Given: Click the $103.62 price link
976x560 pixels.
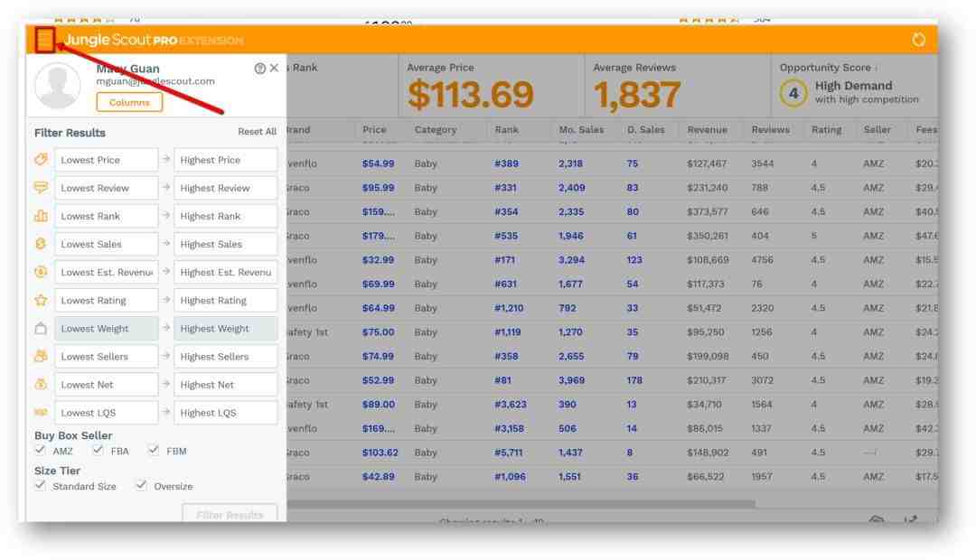Looking at the screenshot, I should [x=380, y=453].
